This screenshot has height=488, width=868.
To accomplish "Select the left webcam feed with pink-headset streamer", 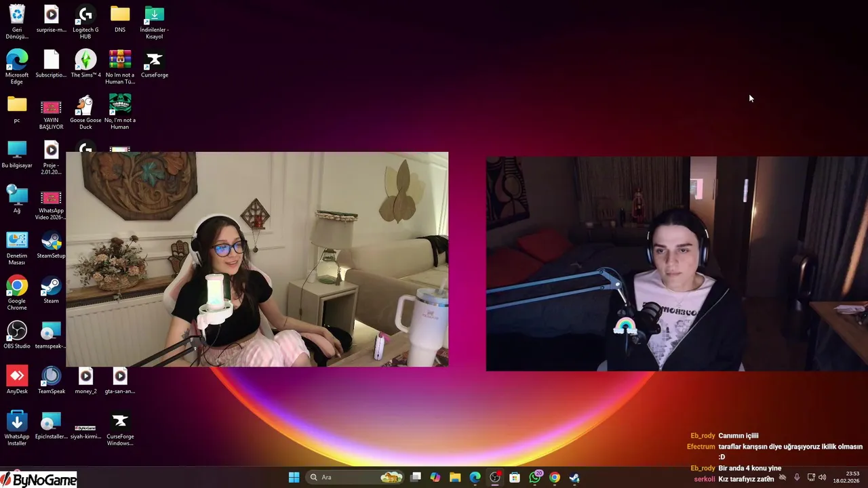I will point(257,260).
